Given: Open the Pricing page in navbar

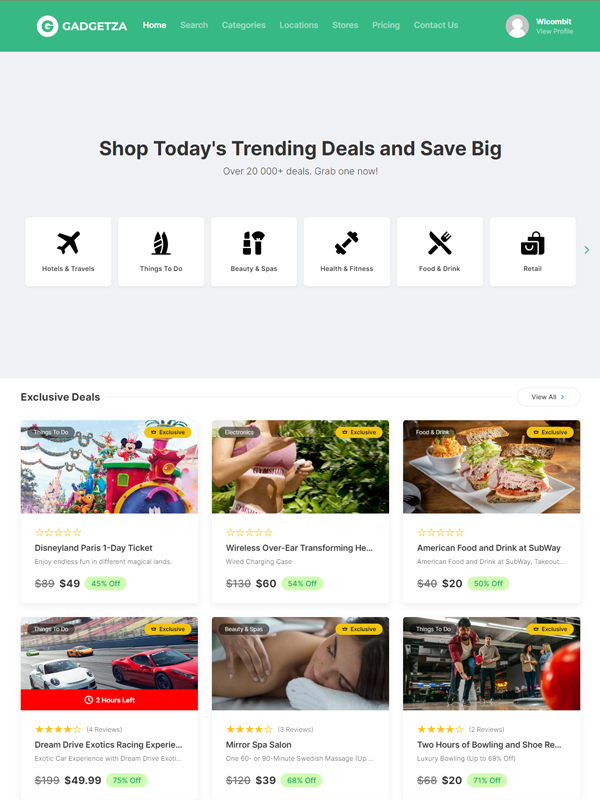Looking at the screenshot, I should pyautogui.click(x=386, y=25).
